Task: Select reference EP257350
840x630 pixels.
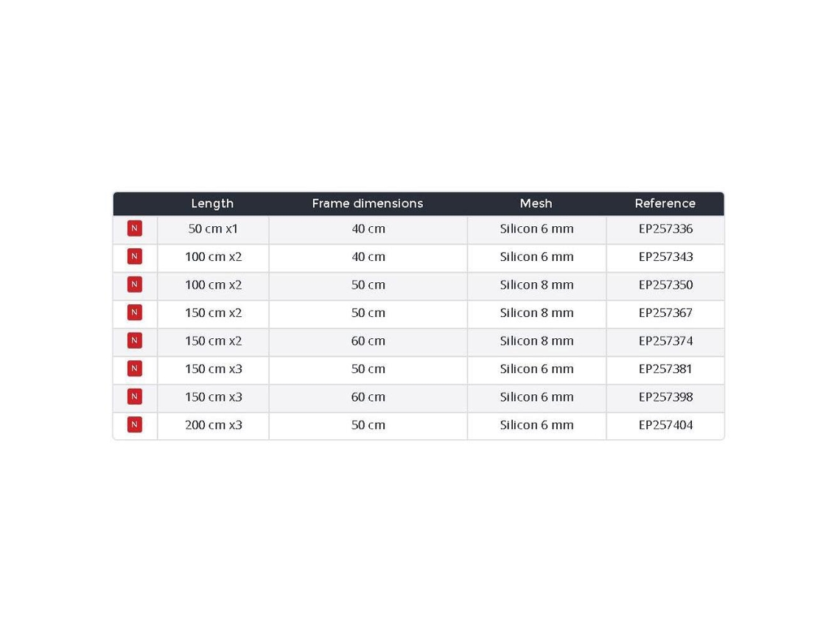Action: pos(665,285)
